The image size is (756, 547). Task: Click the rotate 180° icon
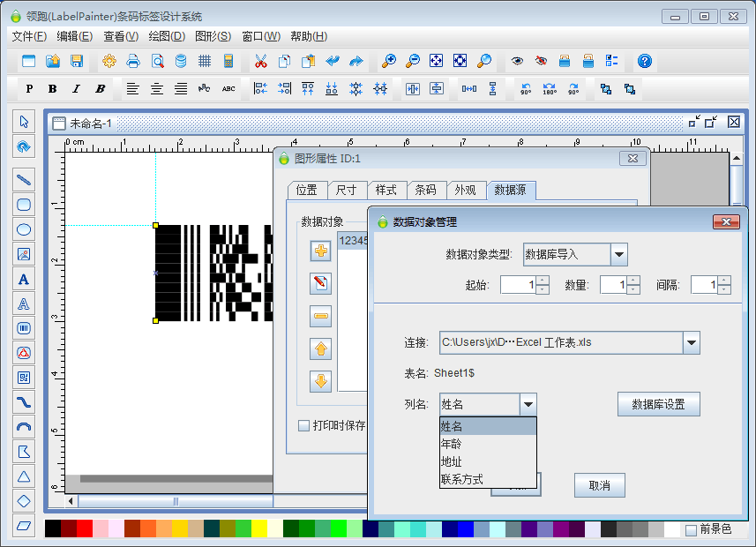pyautogui.click(x=550, y=89)
